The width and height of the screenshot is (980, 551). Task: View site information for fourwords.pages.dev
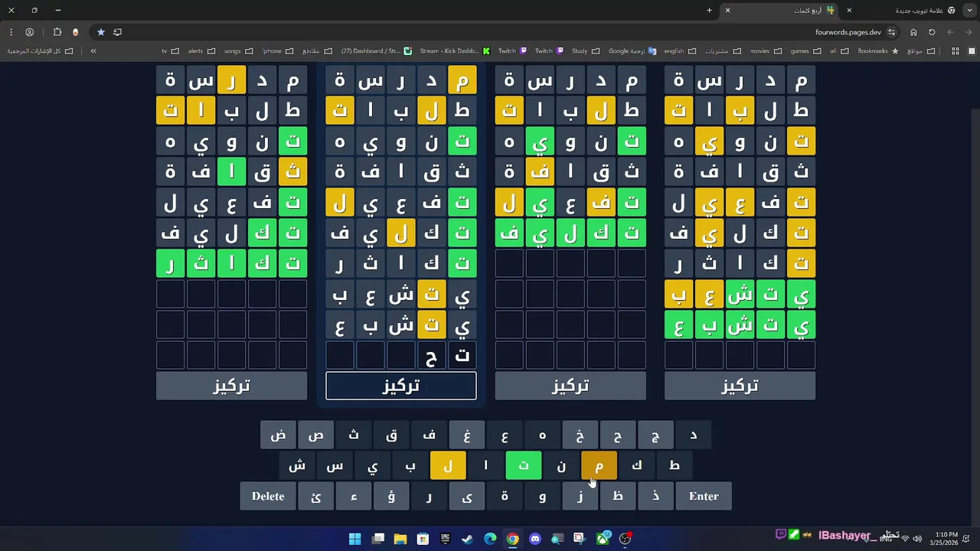892,32
